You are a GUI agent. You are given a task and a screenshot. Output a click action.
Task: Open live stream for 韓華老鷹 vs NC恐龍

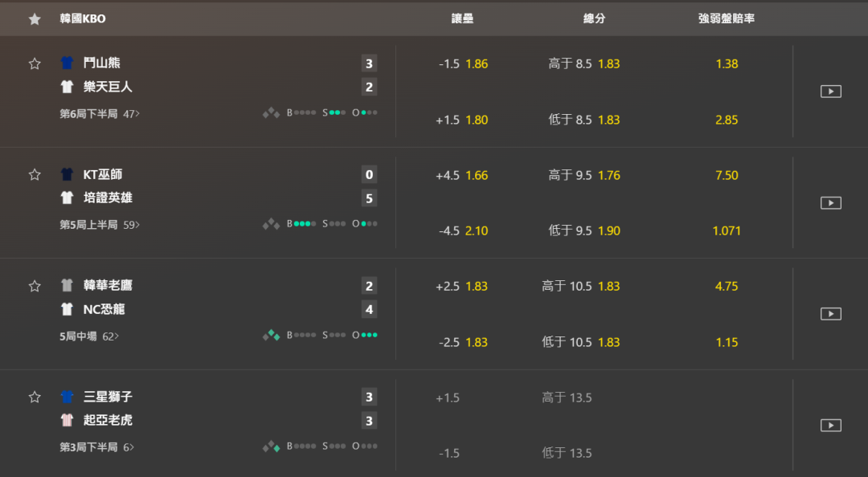tap(830, 314)
